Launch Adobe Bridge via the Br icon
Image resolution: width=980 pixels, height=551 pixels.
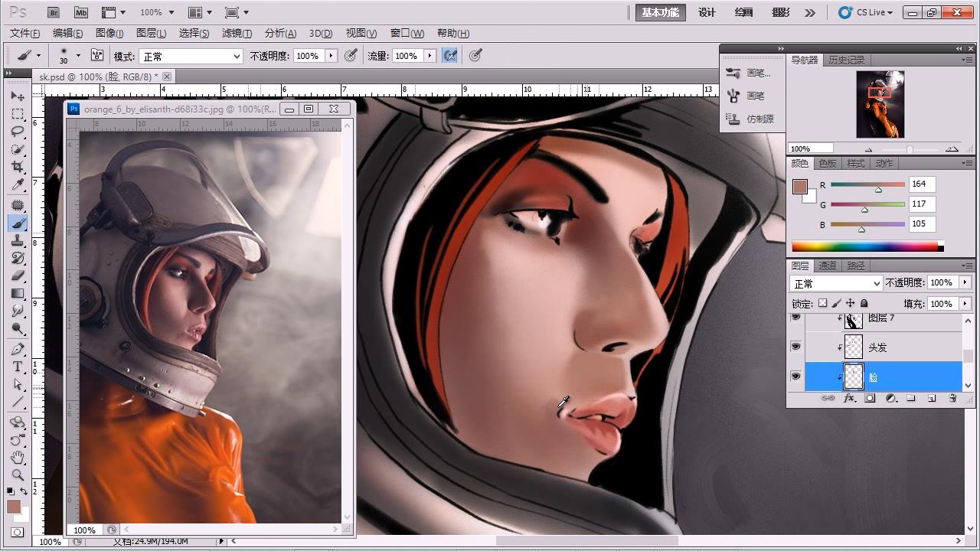(53, 12)
